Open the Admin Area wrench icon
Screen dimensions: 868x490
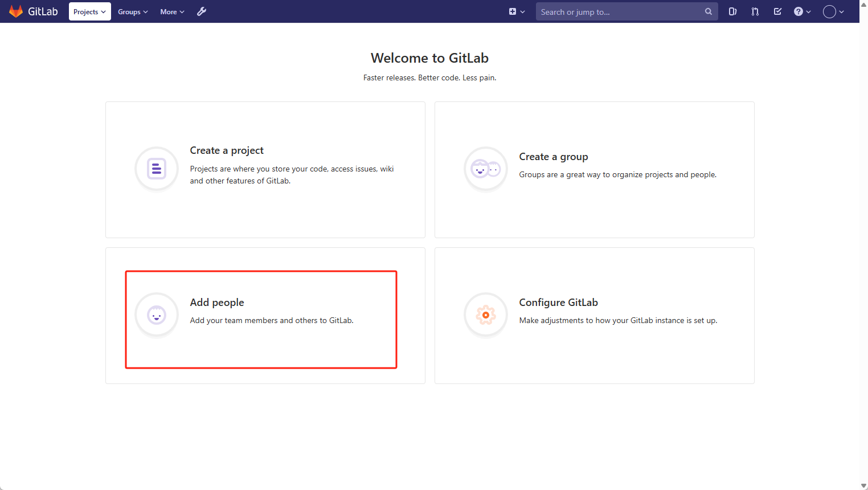coord(202,11)
